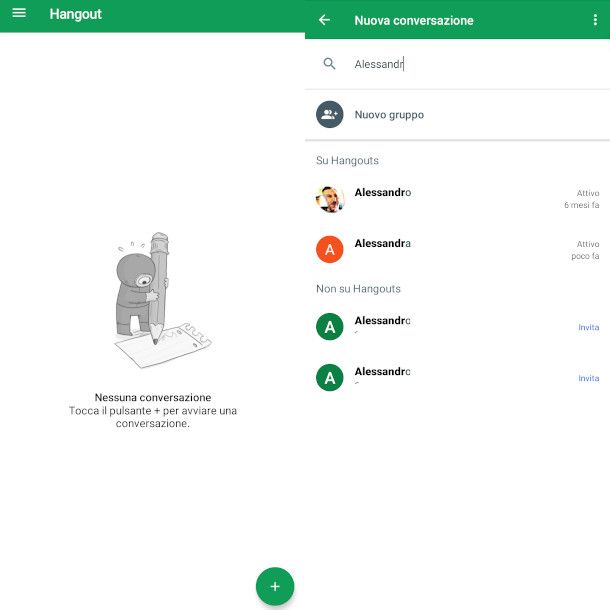Click the Su Hangouts section header
The height and width of the screenshot is (610, 610).
347,160
